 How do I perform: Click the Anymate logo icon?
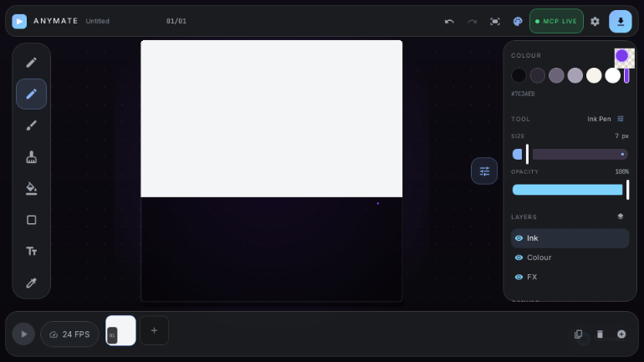pyautogui.click(x=19, y=22)
